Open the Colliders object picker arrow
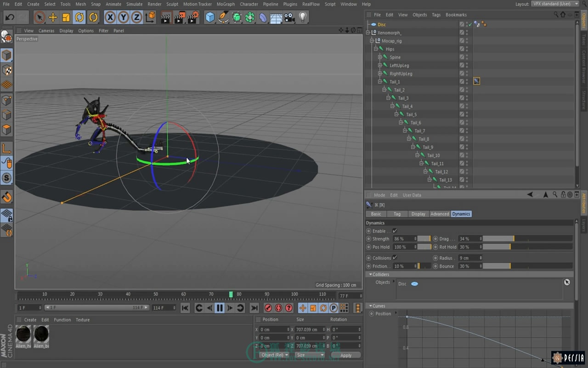 coord(567,282)
